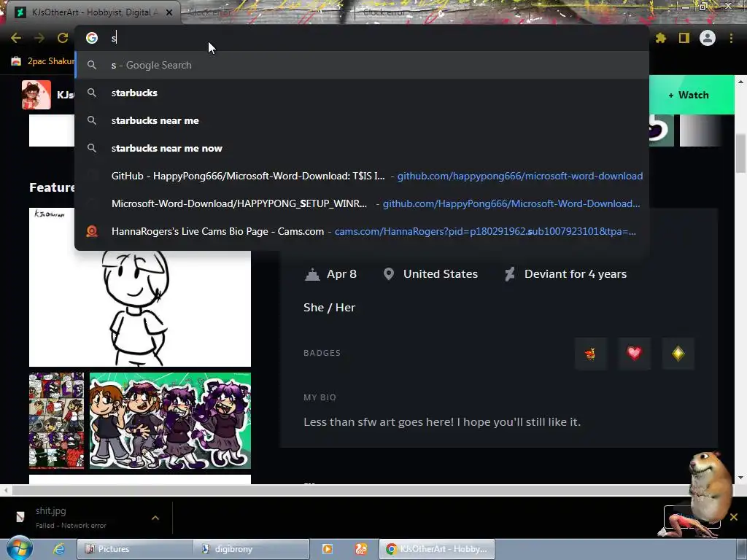This screenshot has height=560, width=747.
Task: Click DeviantArt logo icon by Deviant for 4 years
Action: (510, 274)
